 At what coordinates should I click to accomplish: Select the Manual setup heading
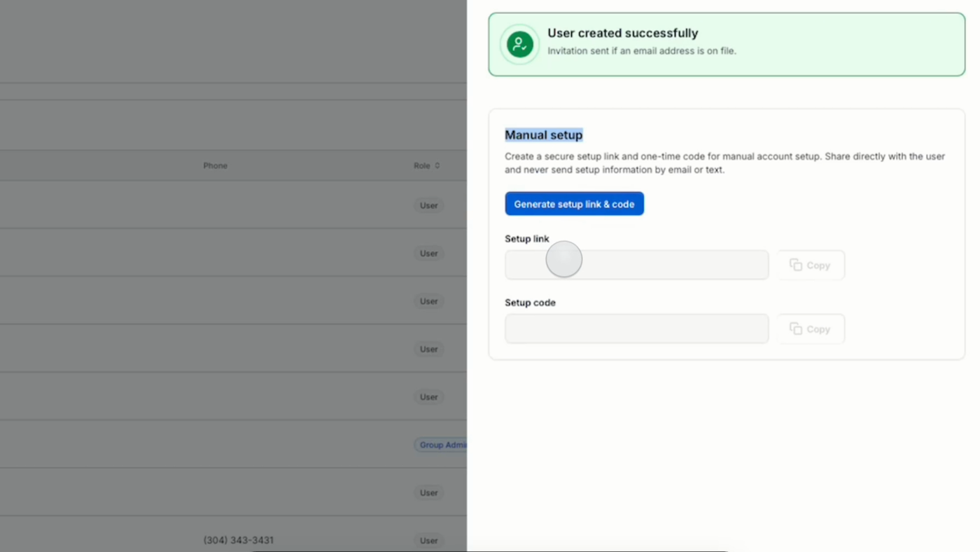(543, 134)
